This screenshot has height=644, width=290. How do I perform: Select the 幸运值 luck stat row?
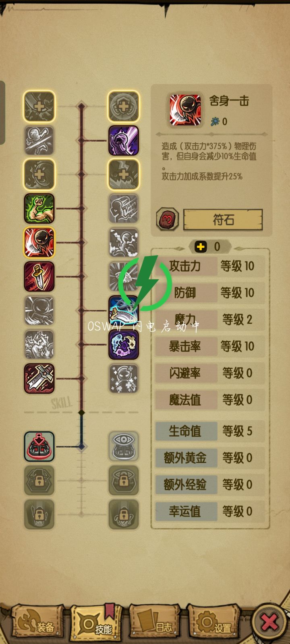[210, 511]
